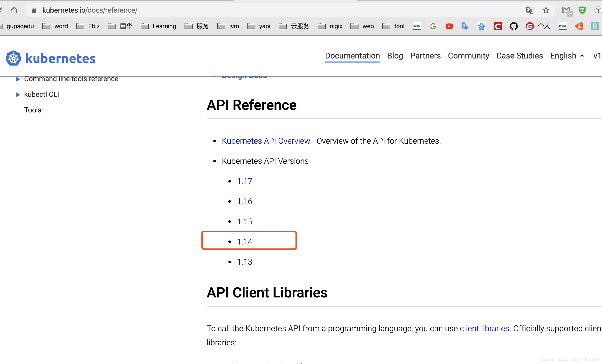Click the API Reference heading
The image size is (602, 364).
(x=252, y=105)
